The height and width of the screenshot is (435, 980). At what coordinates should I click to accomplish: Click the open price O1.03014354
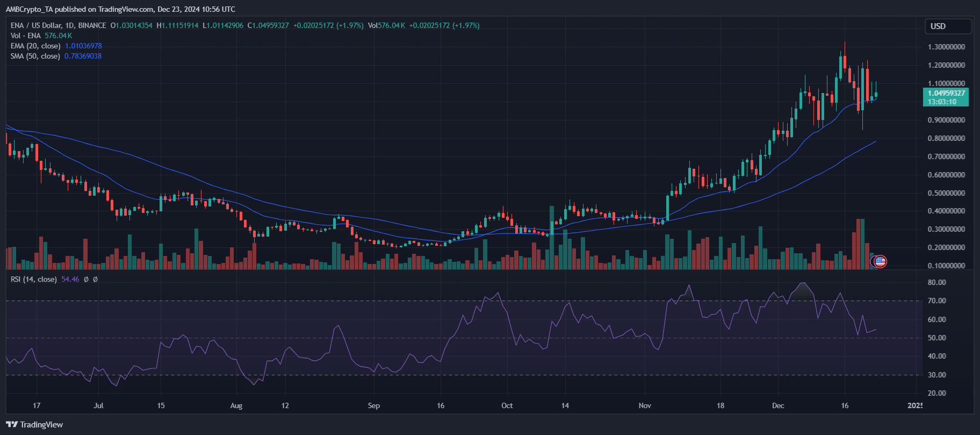[132, 25]
